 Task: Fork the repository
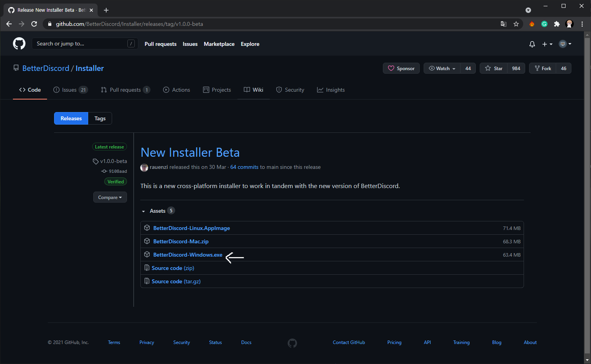tap(542, 68)
